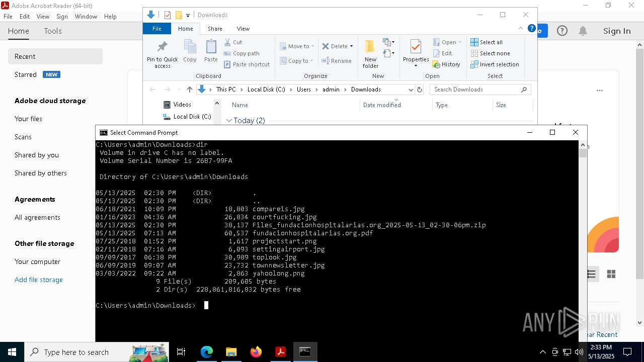The height and width of the screenshot is (362, 644).
Task: Switch to the Share ribbon tab
Action: (215, 29)
